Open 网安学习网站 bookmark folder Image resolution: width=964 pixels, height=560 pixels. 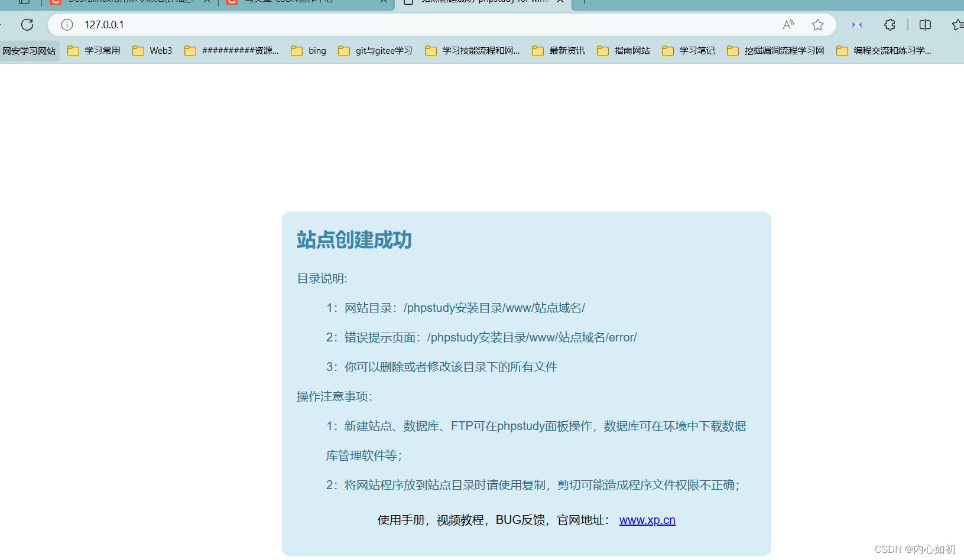tap(30, 51)
